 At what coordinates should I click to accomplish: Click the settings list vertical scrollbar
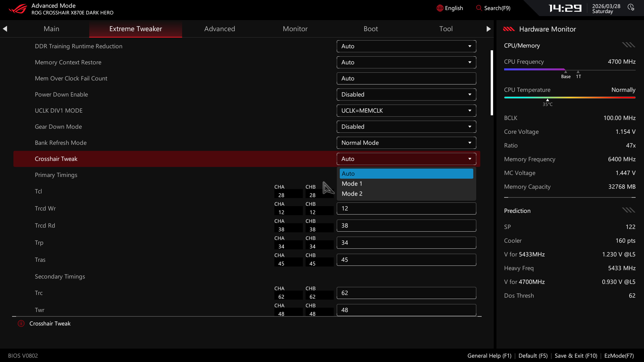[492, 83]
